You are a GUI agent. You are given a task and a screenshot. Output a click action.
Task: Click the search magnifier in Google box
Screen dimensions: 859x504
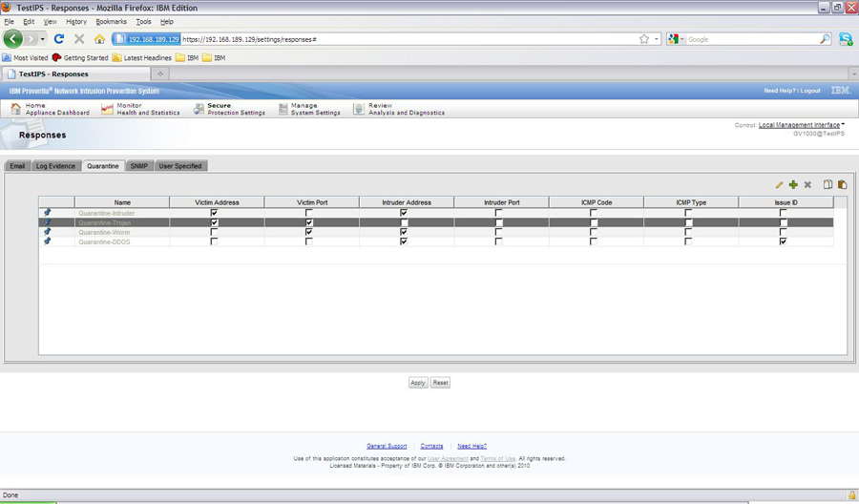(x=825, y=39)
